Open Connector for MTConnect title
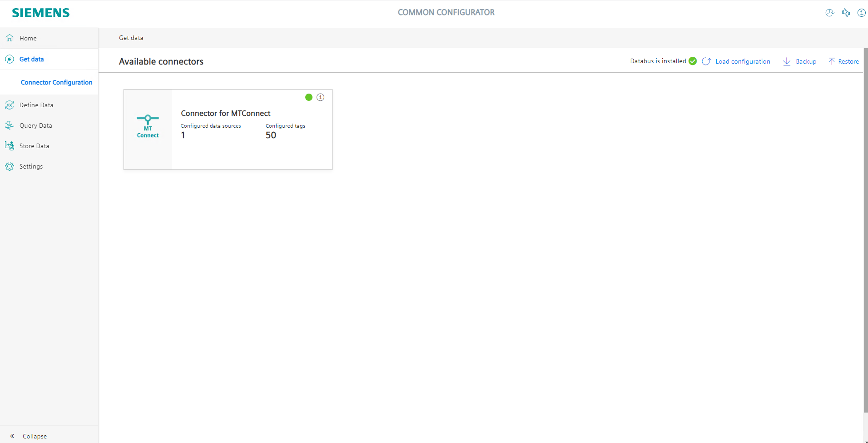This screenshot has width=868, height=443. [226, 113]
